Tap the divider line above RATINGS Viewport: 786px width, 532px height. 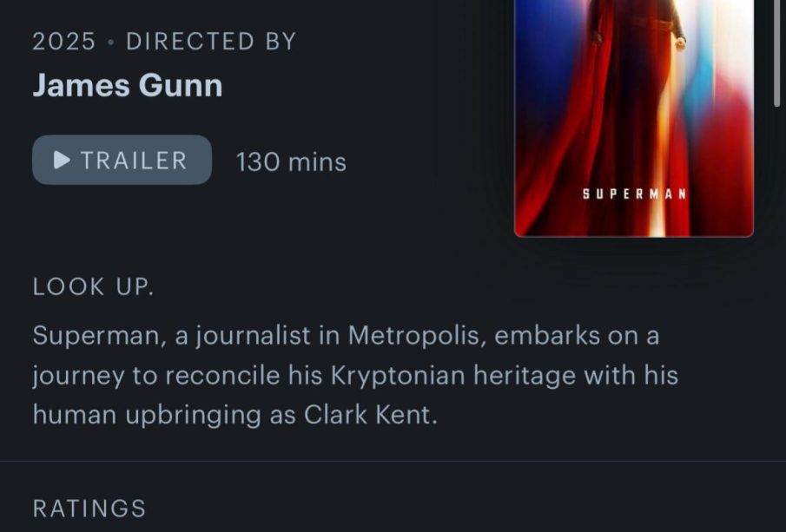point(393,461)
